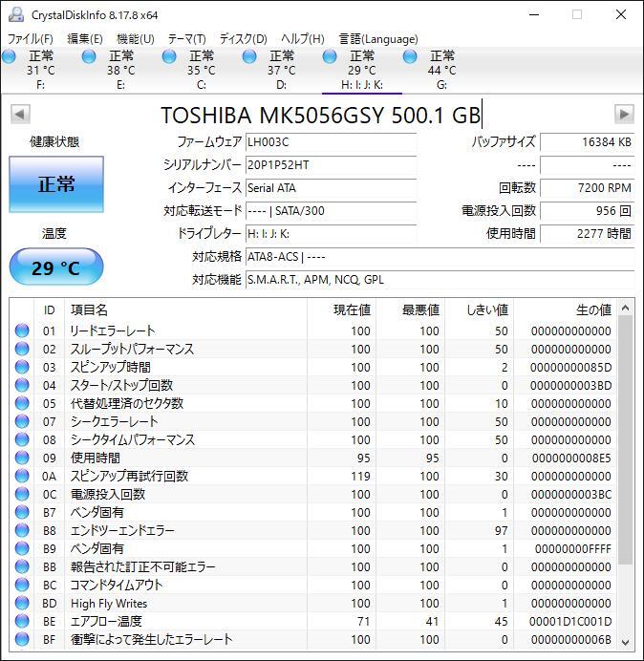This screenshot has height=661, width=644.
Task: Open the 機能(U) menu
Action: point(136,39)
